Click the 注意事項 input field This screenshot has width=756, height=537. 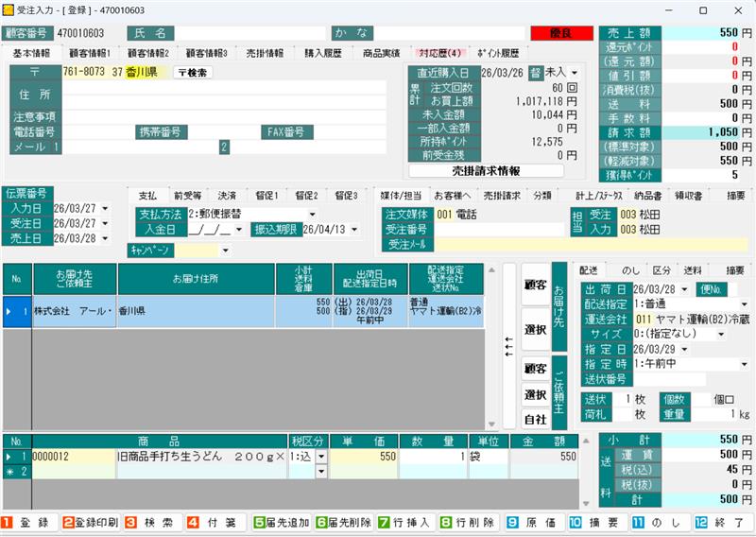coord(224,117)
